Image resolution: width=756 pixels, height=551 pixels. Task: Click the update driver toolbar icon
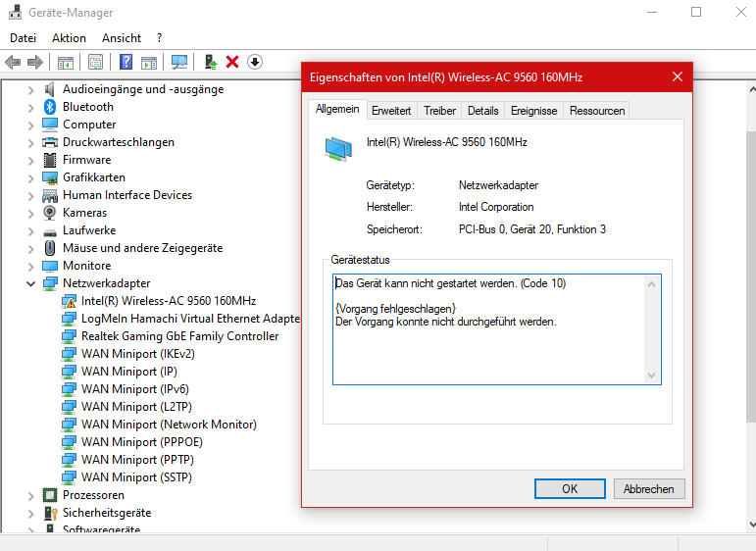point(210,62)
